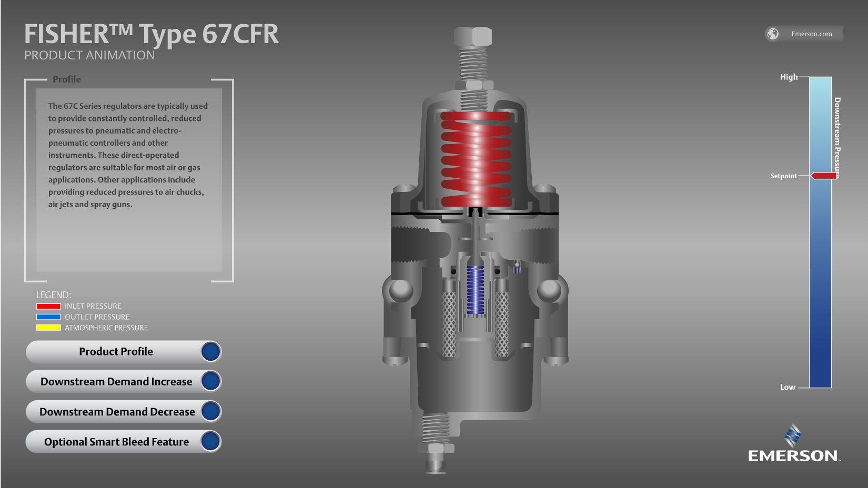Click the Emerson logo
Viewport: 868px width, 488px height.
coord(793,445)
